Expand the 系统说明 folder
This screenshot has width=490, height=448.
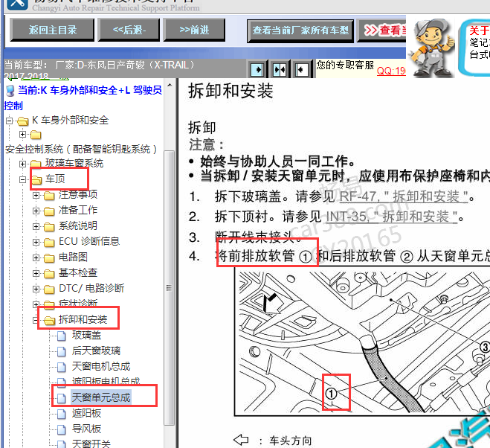pyautogui.click(x=36, y=226)
